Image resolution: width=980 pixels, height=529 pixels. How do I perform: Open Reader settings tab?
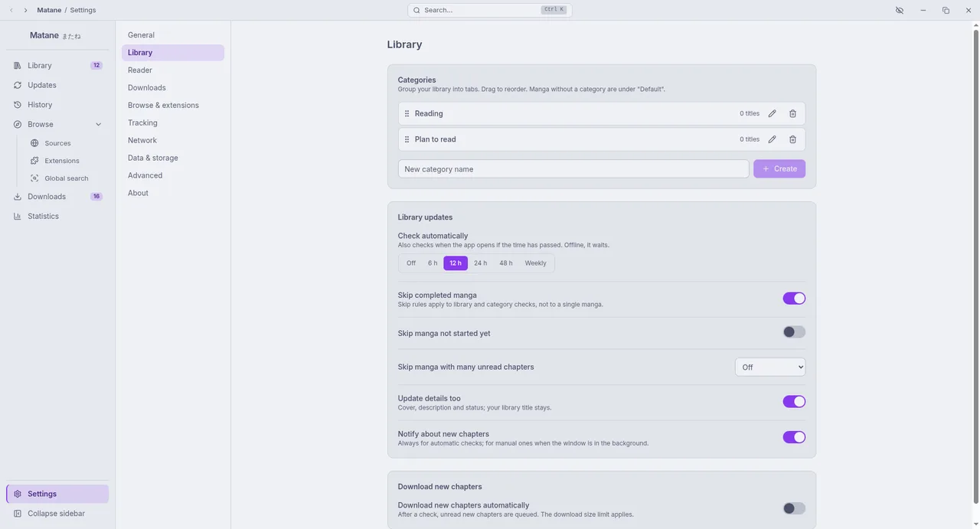click(x=173, y=70)
